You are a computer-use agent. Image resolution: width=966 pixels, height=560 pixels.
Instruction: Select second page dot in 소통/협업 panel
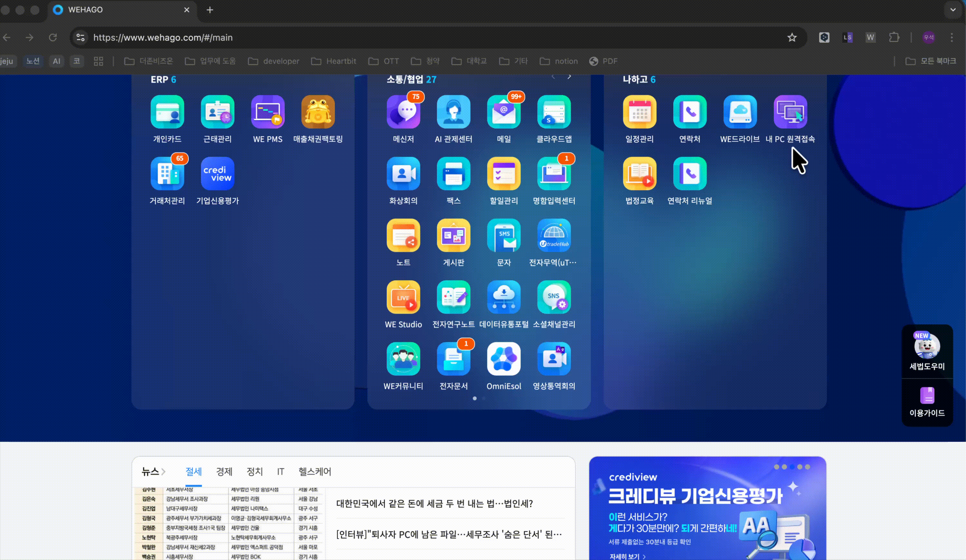pyautogui.click(x=484, y=398)
